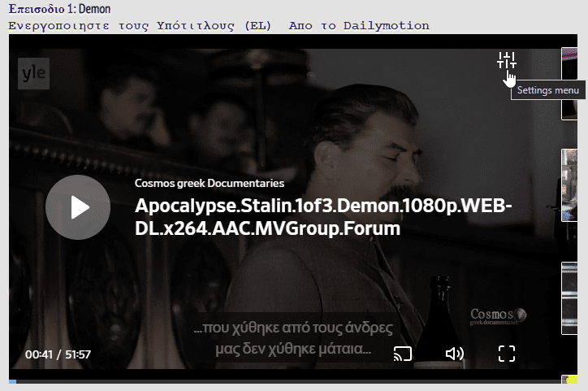
Task: Open the player Settings menu icon
Action: (507, 60)
